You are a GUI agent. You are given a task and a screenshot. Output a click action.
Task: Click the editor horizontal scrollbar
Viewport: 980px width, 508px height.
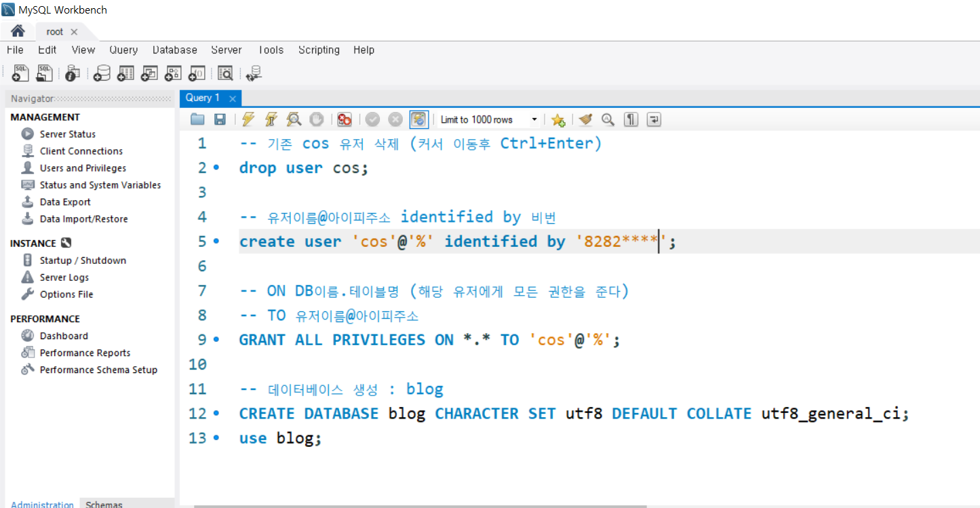[x=420, y=506]
